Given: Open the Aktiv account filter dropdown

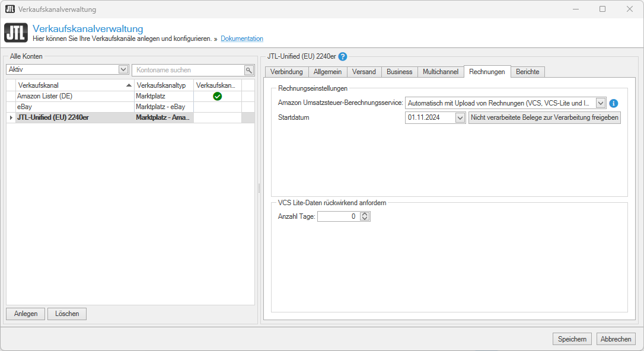Looking at the screenshot, I should coord(123,70).
